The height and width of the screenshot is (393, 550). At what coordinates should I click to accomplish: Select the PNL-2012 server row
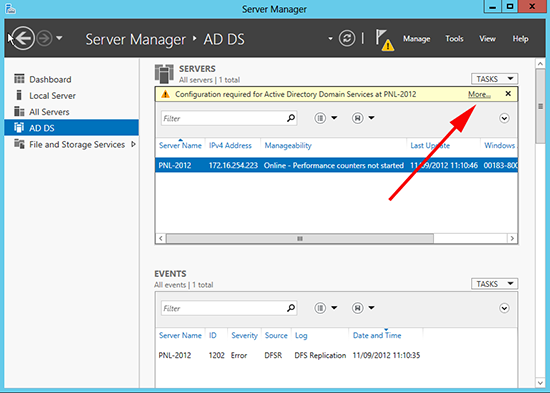tap(336, 165)
